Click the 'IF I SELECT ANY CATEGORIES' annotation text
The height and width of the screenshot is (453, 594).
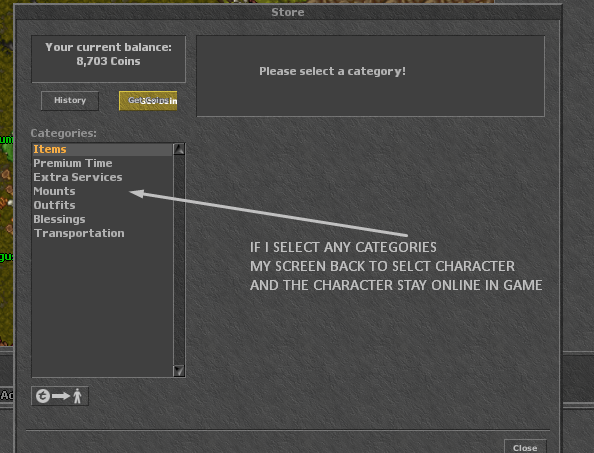click(x=343, y=247)
